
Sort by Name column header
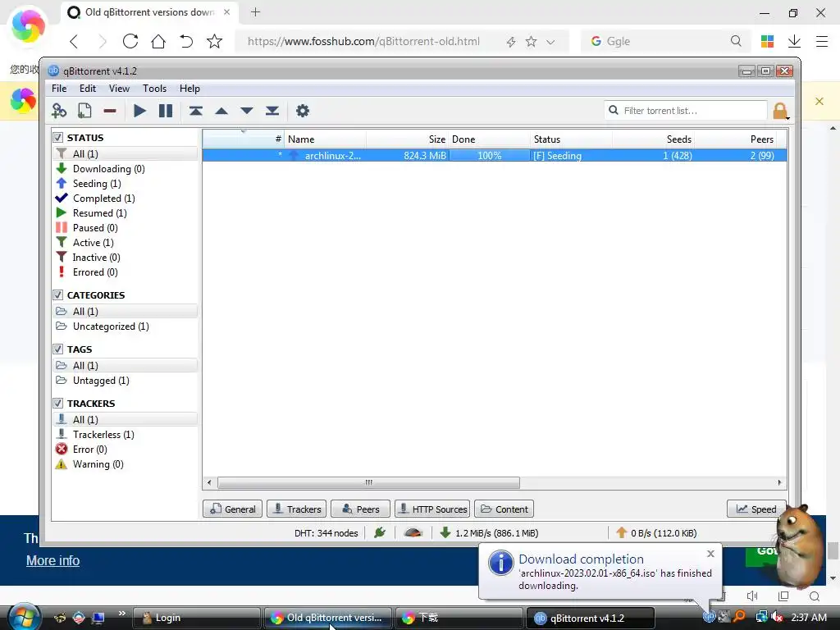[x=325, y=139]
